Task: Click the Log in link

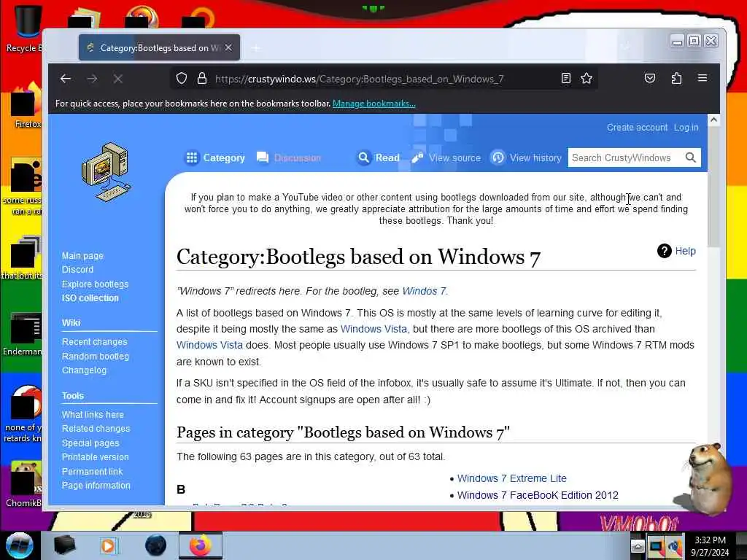Action: click(x=686, y=127)
